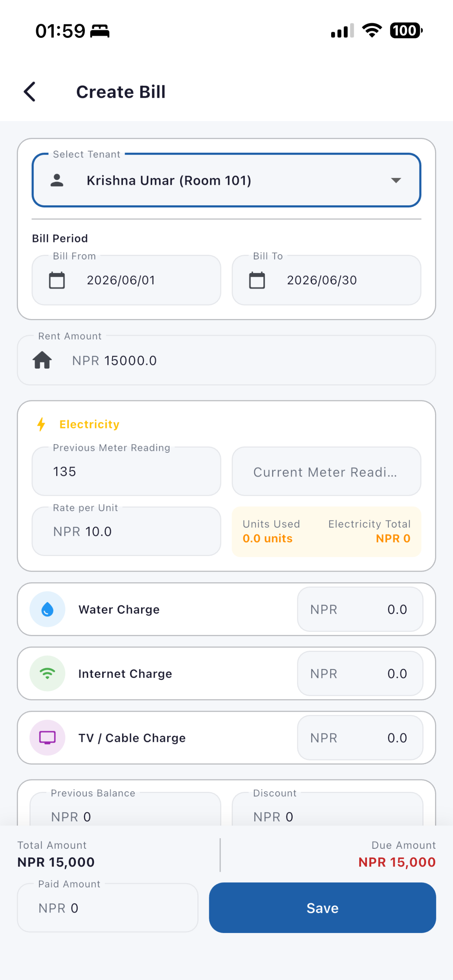Tap the house icon in Rent Amount
Viewport: 453px width, 980px height.
[42, 360]
